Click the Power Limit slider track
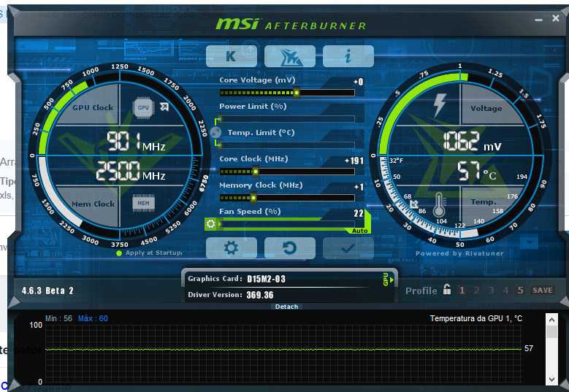The image size is (569, 392). [x=287, y=118]
